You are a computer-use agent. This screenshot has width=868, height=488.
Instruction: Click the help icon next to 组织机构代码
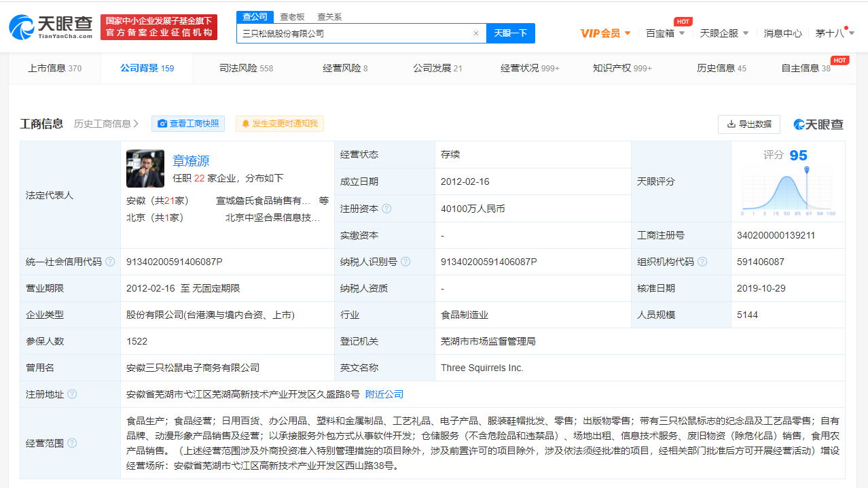702,262
